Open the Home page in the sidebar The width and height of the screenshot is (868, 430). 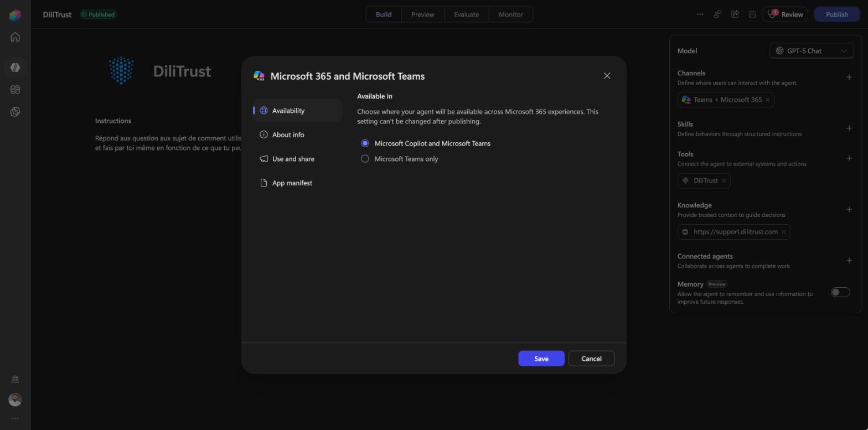[15, 37]
